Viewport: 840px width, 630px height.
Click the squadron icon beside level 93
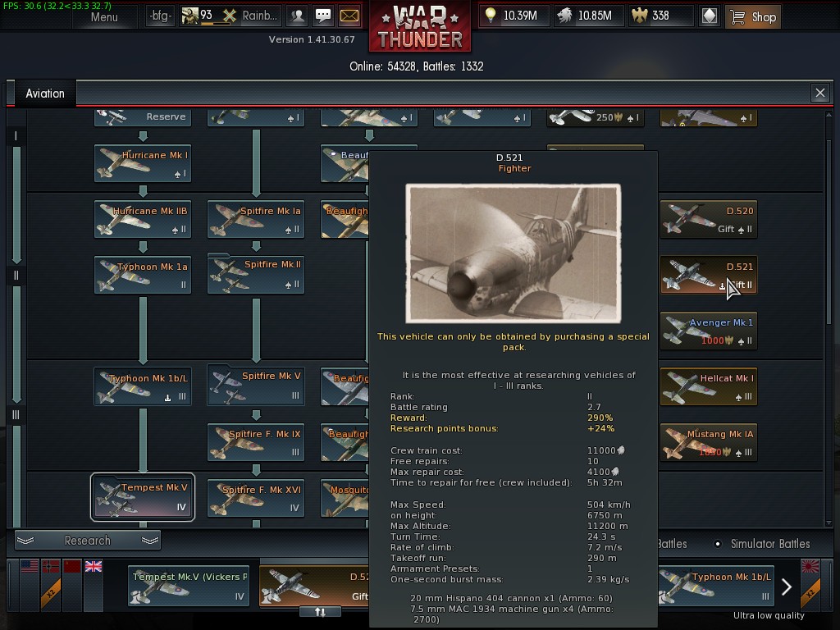[230, 16]
